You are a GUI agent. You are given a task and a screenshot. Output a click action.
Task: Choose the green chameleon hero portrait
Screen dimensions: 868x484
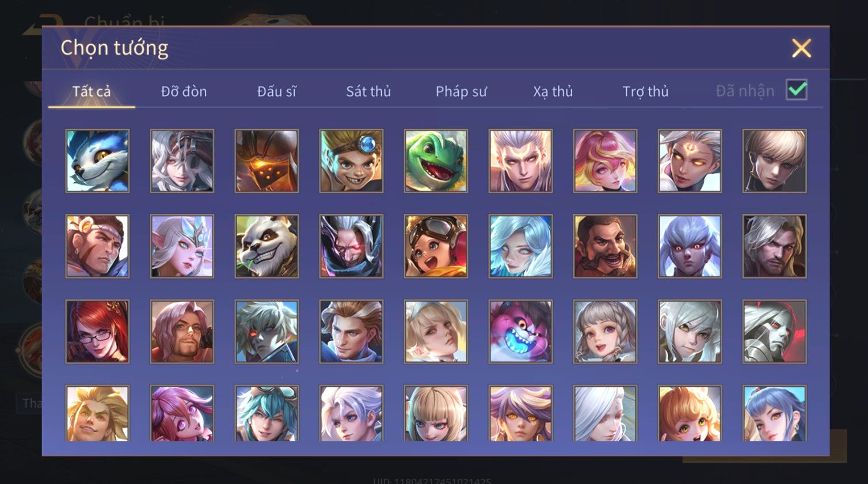436,161
